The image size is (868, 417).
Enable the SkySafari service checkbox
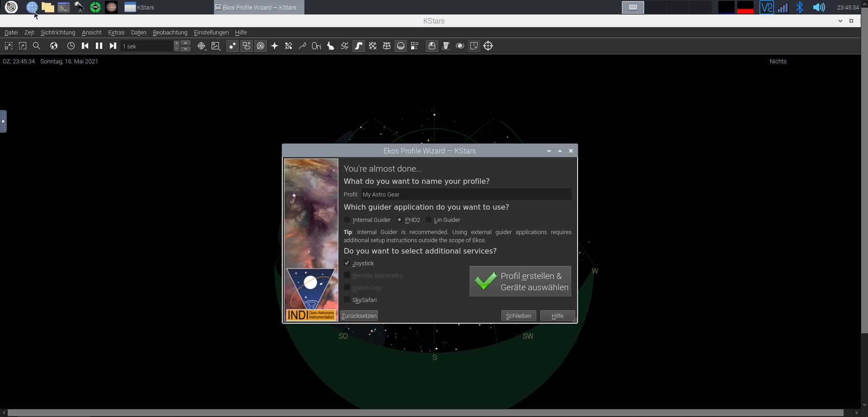coord(347,300)
